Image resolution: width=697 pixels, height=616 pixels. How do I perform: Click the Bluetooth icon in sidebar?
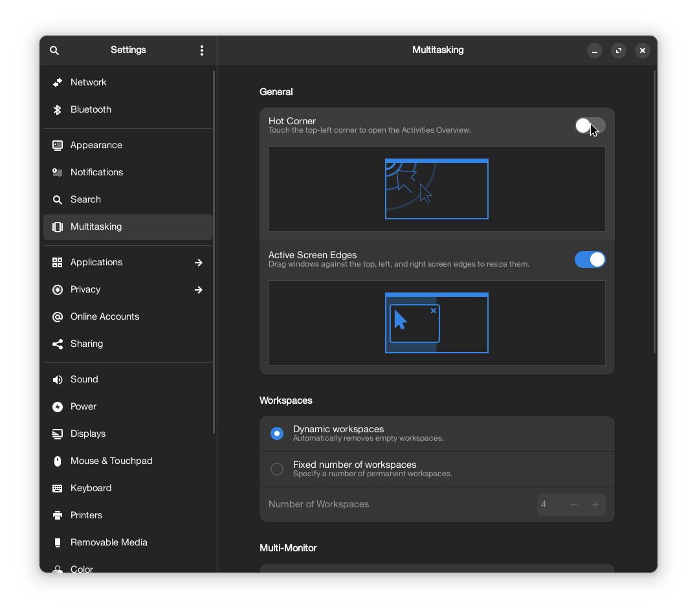[58, 110]
